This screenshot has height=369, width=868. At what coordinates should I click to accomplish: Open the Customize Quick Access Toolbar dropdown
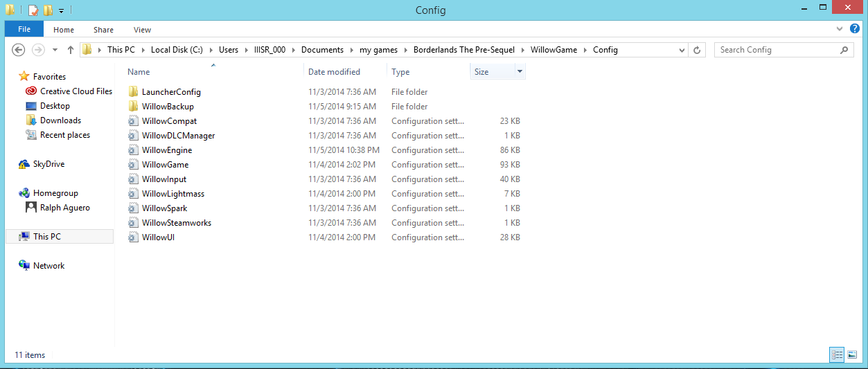61,11
